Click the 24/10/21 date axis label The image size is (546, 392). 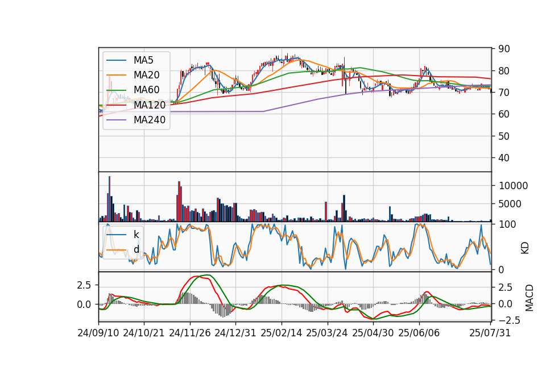pos(144,333)
